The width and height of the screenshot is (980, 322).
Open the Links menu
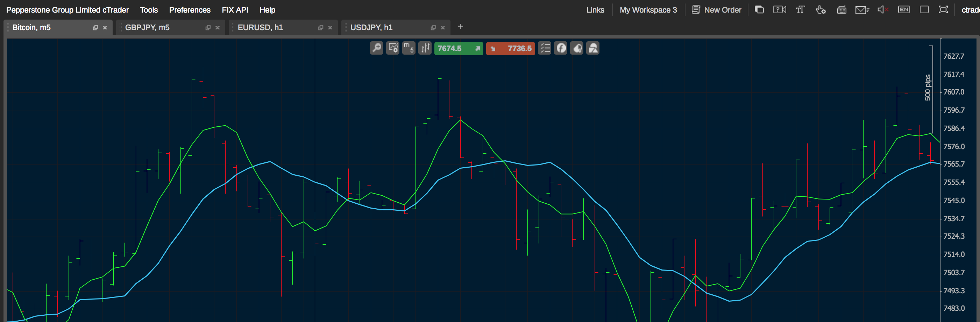(x=595, y=10)
